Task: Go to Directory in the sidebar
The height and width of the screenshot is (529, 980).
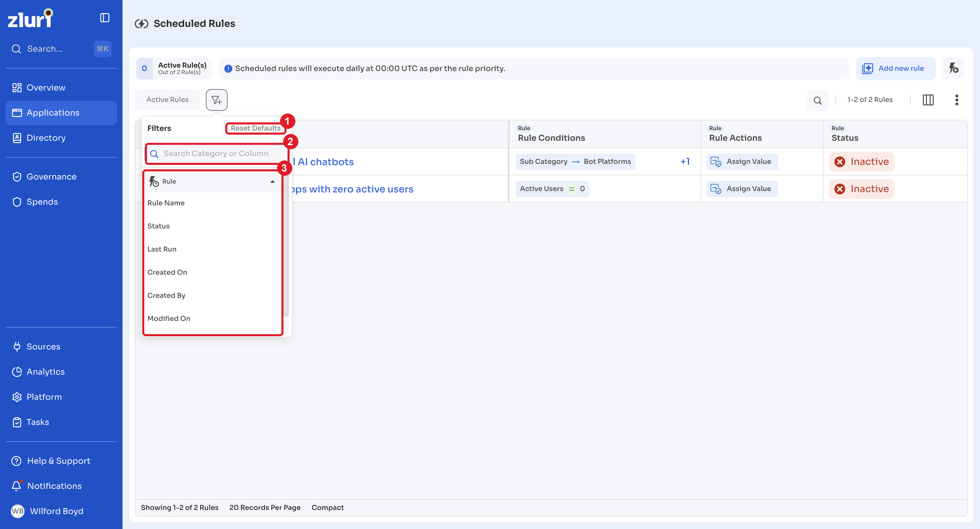Action: click(x=61, y=138)
